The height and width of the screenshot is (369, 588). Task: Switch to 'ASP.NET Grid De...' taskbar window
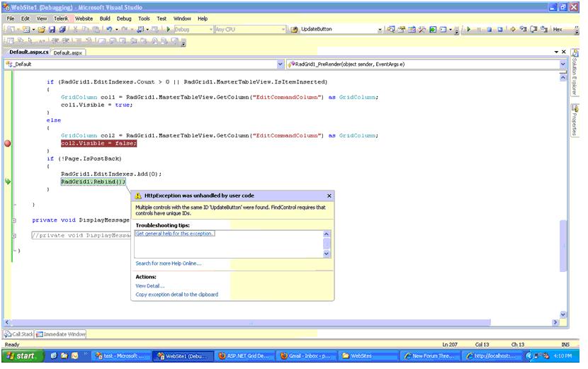point(244,356)
